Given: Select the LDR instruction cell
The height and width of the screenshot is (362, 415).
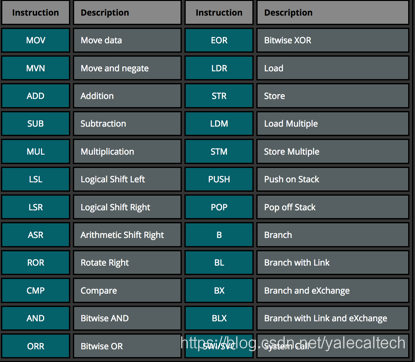Looking at the screenshot, I should click(219, 68).
